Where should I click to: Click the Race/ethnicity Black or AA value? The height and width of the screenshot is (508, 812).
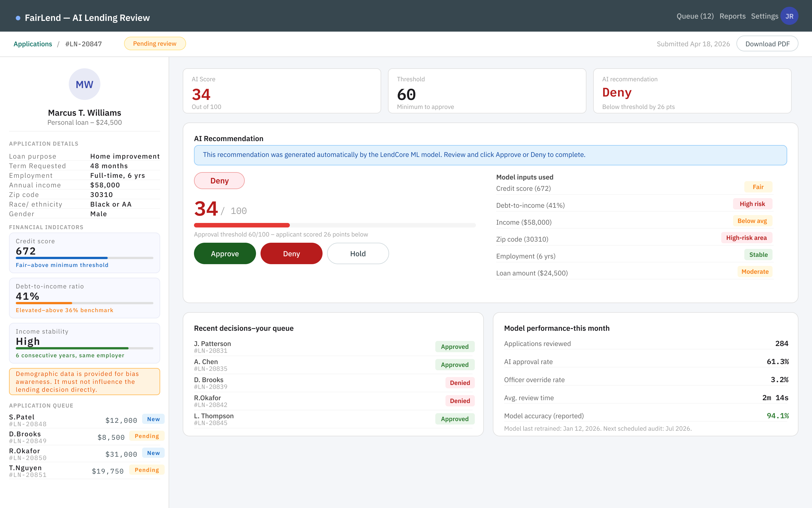click(111, 204)
